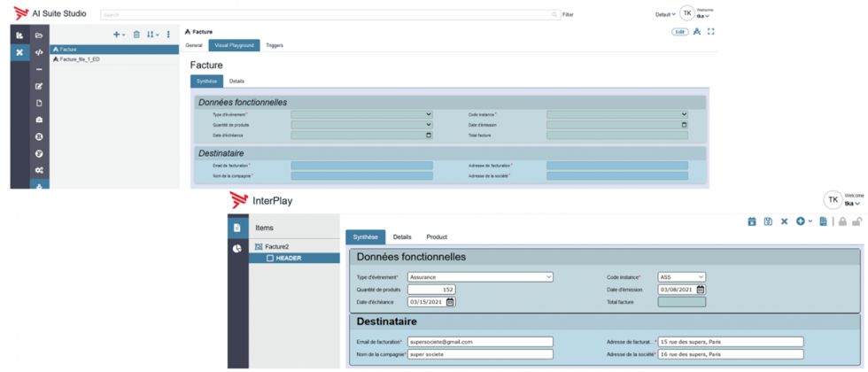868x372 pixels.
Task: Click the calendar-cancel icon in InterPlay toolbar
Action: [752, 221]
